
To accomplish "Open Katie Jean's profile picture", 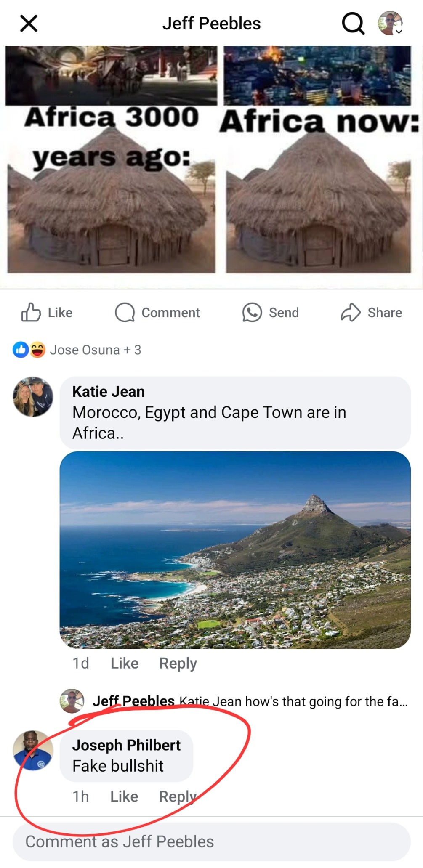I will pos(33,397).
